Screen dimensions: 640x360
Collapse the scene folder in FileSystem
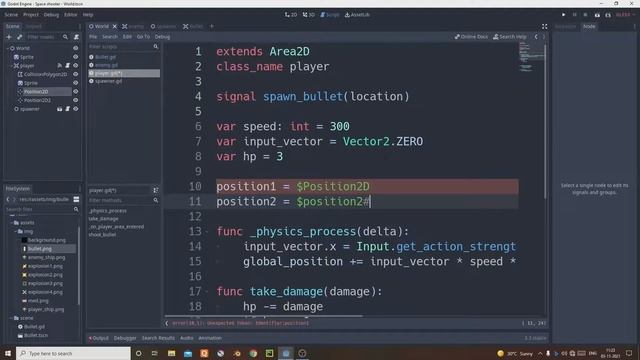coord(11,318)
